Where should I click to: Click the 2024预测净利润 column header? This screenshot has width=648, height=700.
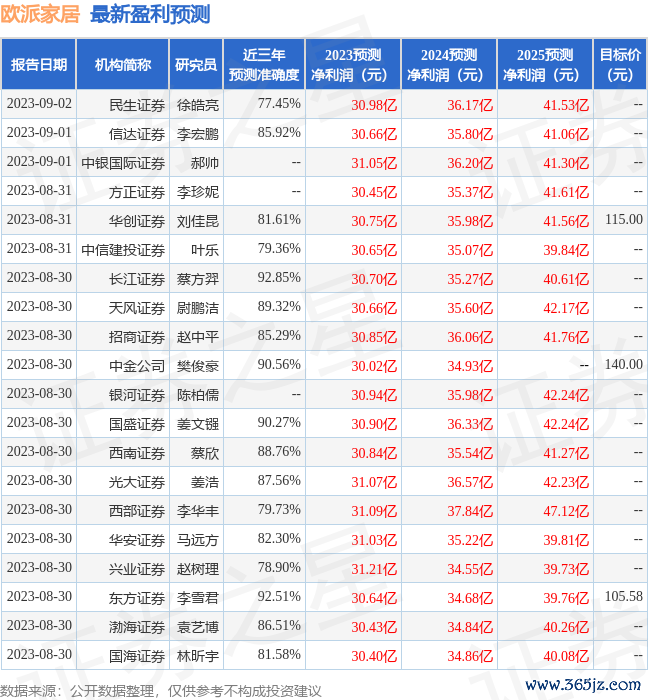(x=449, y=65)
